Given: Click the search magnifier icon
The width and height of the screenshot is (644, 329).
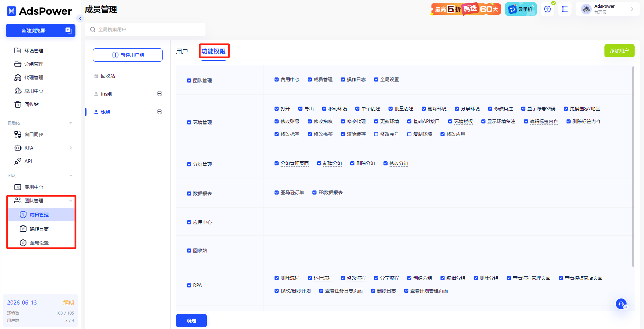Looking at the screenshot, I should coord(93,30).
